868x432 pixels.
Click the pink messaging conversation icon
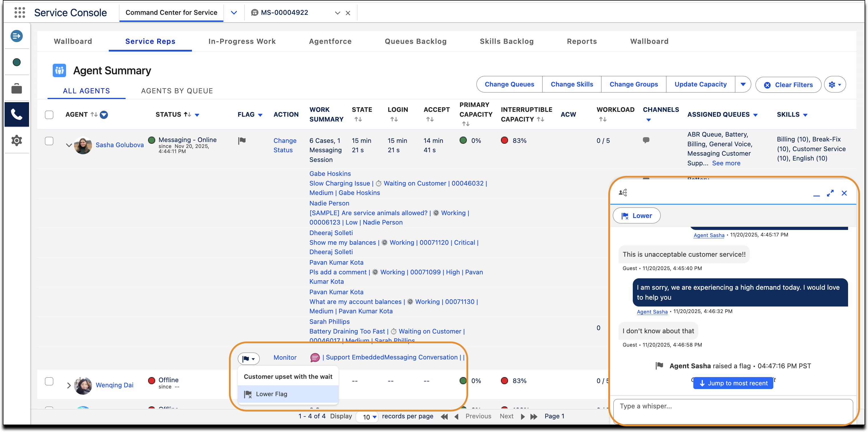(x=315, y=357)
